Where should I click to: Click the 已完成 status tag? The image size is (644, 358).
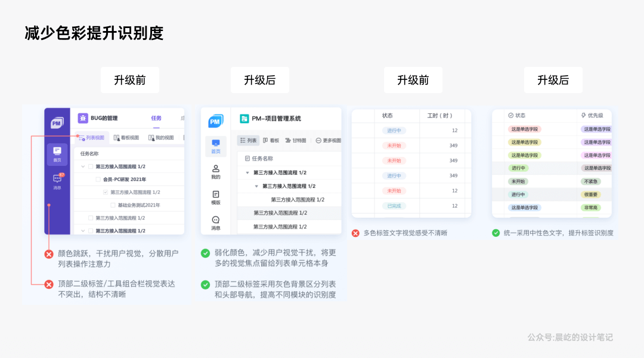pyautogui.click(x=394, y=206)
